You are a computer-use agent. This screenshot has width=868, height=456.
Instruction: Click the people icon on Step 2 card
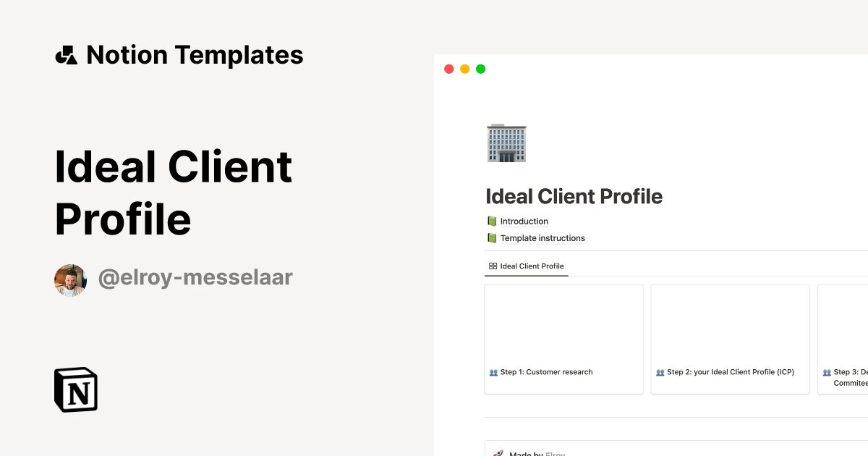pos(660,372)
